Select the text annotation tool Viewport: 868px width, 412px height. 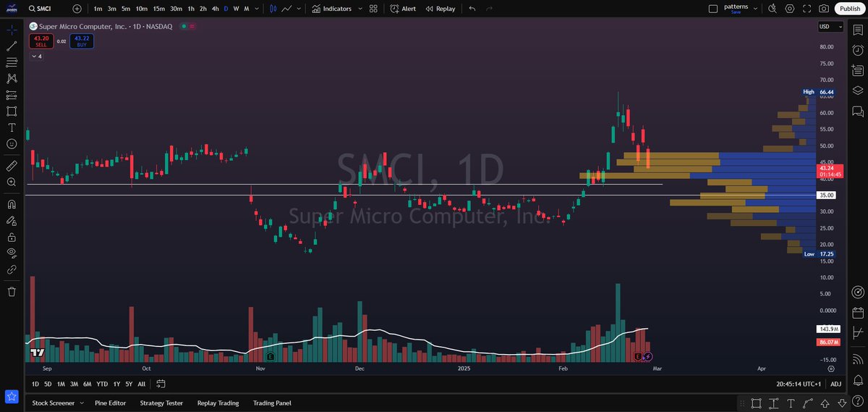pyautogui.click(x=12, y=127)
